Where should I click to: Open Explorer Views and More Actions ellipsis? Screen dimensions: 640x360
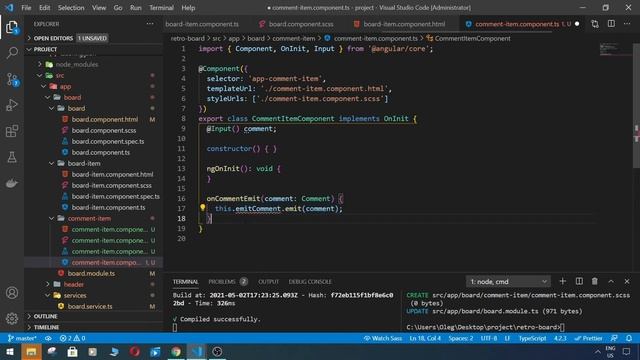150,24
